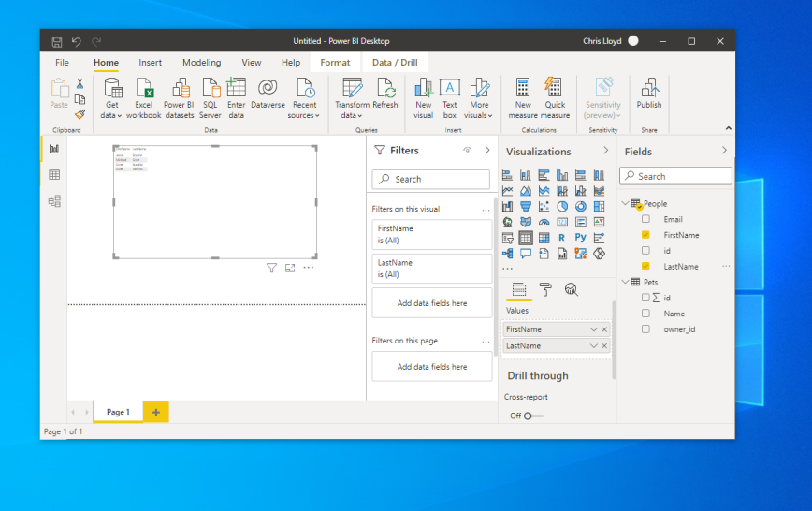Click the Save icon in title bar

tap(57, 41)
